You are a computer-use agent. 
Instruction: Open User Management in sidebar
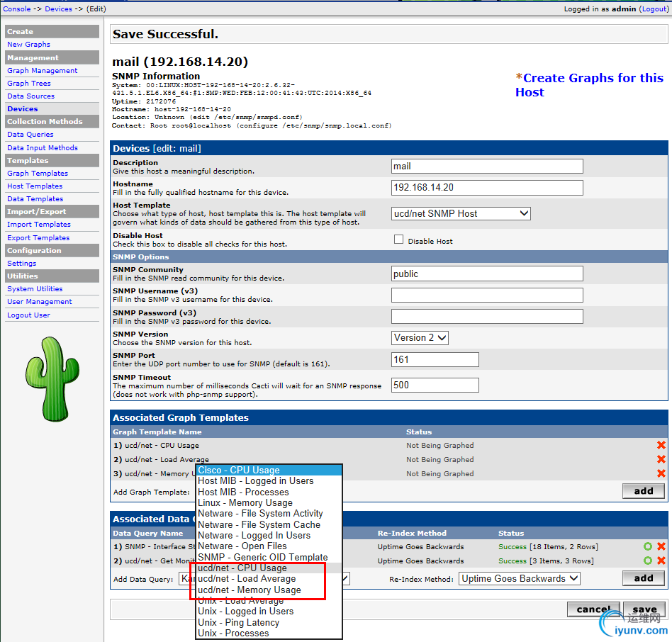coord(40,301)
